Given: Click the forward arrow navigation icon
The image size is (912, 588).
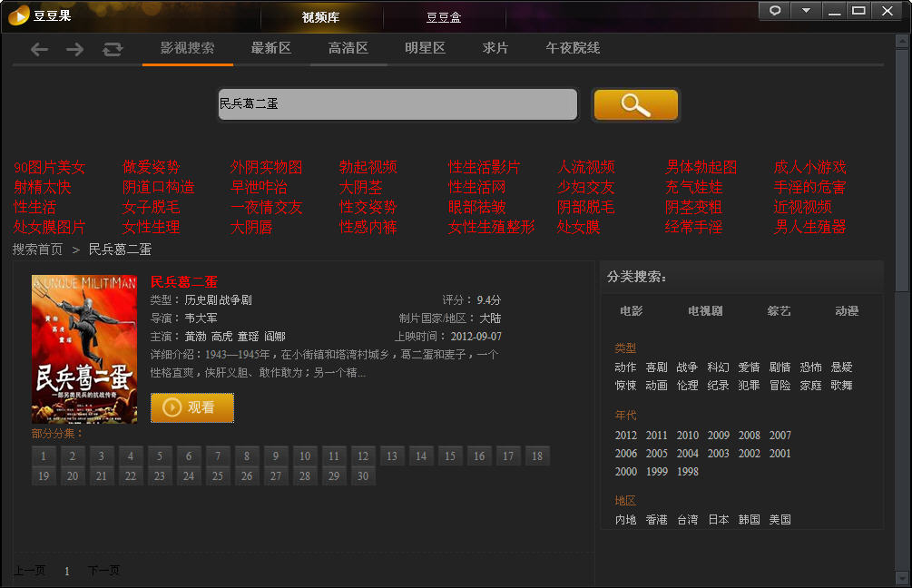Looking at the screenshot, I should coord(75,49).
